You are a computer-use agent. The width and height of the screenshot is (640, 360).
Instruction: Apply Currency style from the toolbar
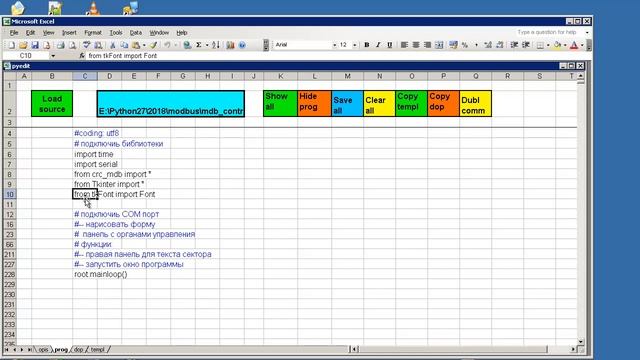tap(453, 45)
